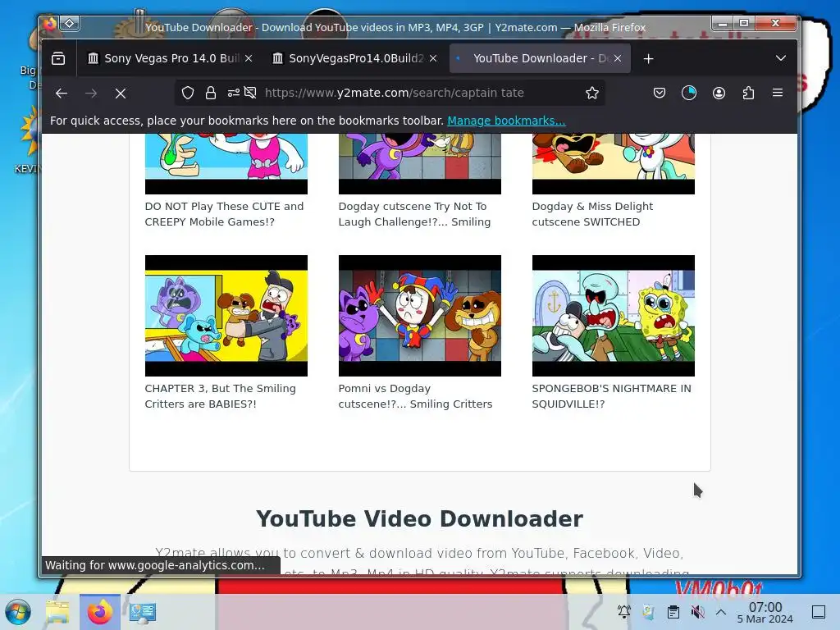
Task: Open site permissions icon in address bar
Action: (234, 93)
